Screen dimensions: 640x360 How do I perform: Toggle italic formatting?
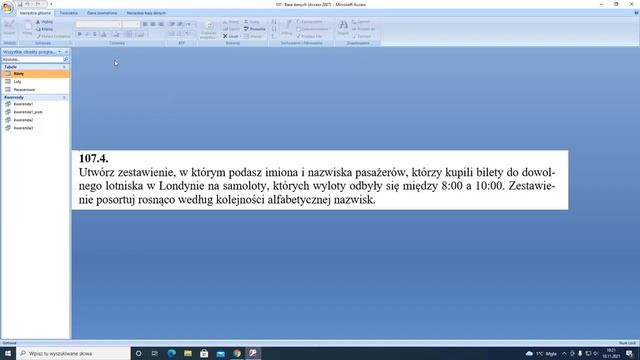87,34
